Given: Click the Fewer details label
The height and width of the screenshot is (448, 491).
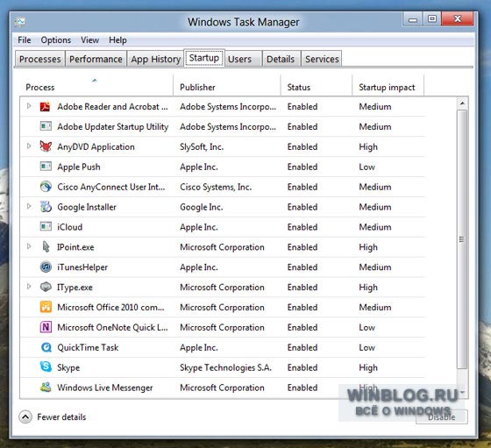Looking at the screenshot, I should (x=61, y=417).
